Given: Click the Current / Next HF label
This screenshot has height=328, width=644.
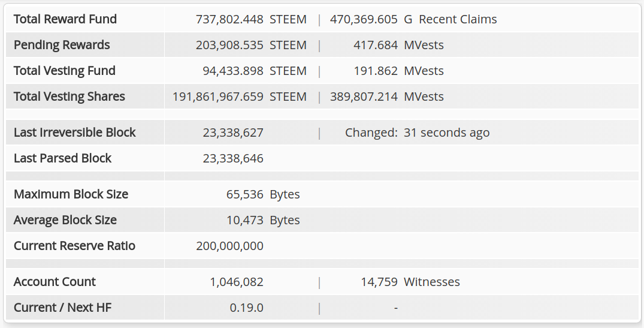Looking at the screenshot, I should (62, 308).
